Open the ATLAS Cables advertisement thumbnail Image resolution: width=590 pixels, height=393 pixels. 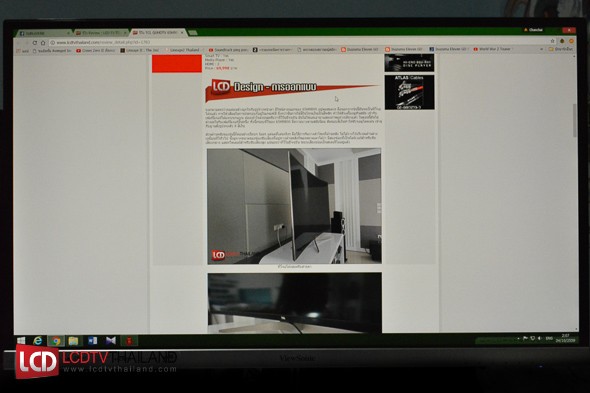(x=409, y=92)
